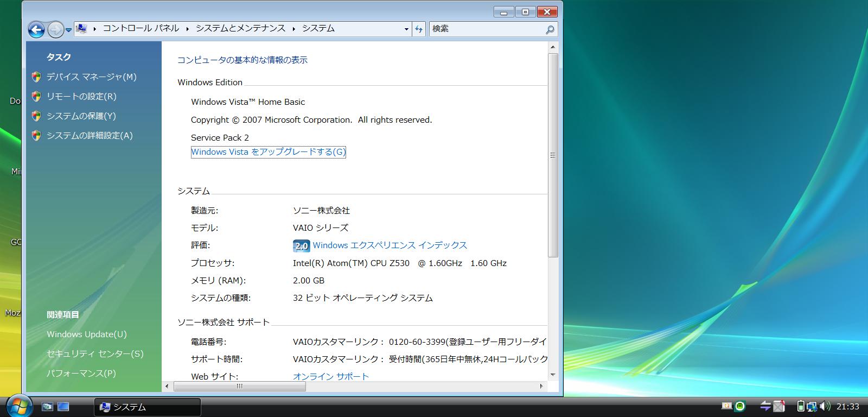Open the オンライン サポート link
The width and height of the screenshot is (868, 417).
point(331,376)
